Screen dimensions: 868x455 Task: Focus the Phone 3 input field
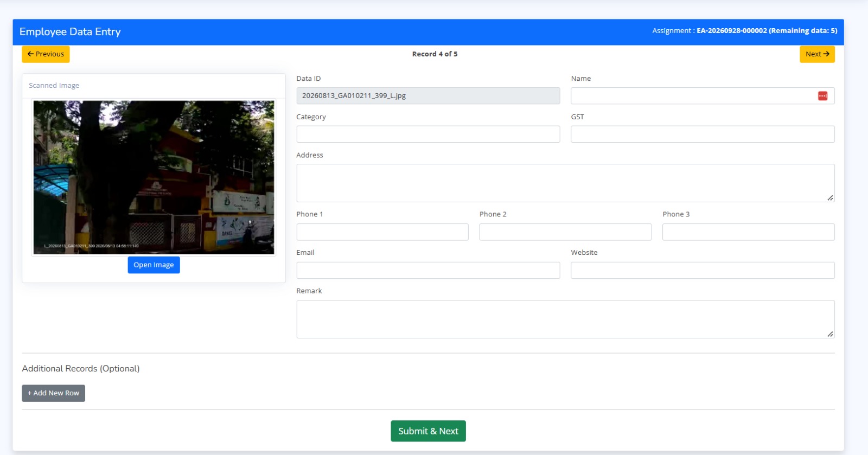click(x=748, y=232)
